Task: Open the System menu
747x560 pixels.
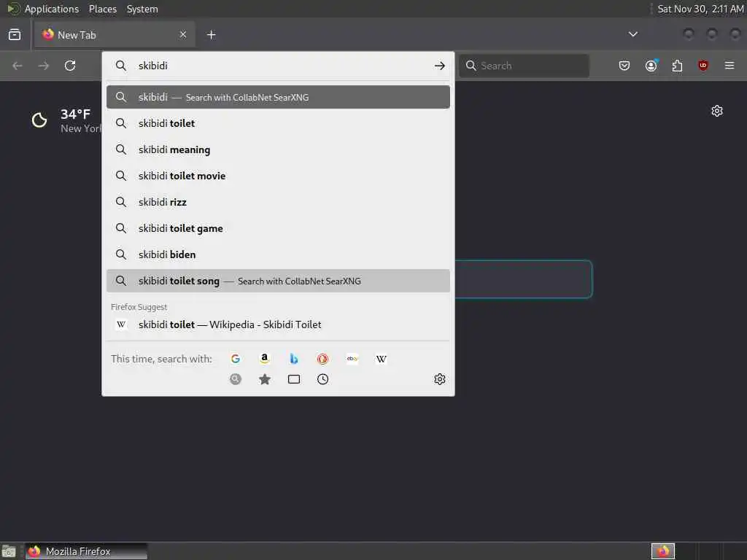Action: (142, 9)
